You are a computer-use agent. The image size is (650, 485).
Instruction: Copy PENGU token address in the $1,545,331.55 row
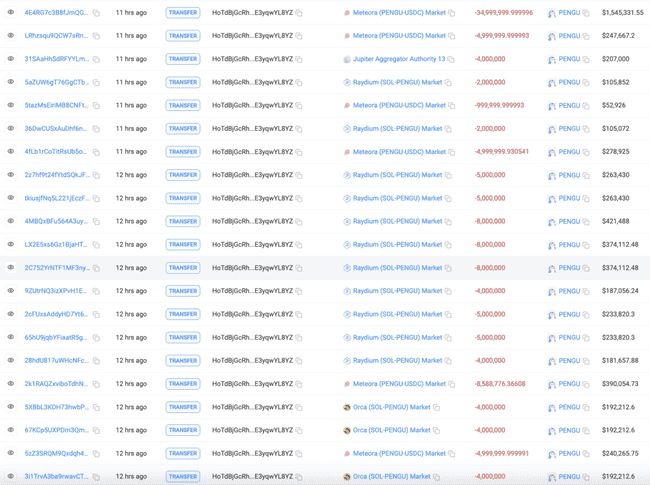tap(587, 13)
